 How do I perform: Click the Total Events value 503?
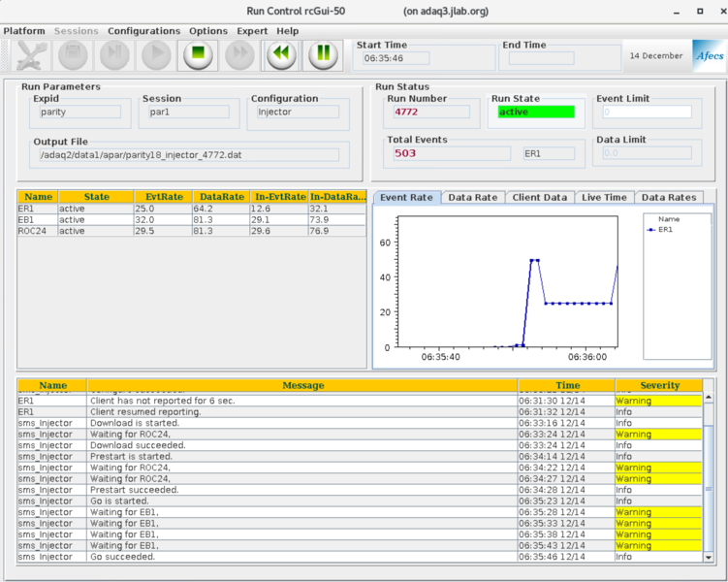click(452, 153)
